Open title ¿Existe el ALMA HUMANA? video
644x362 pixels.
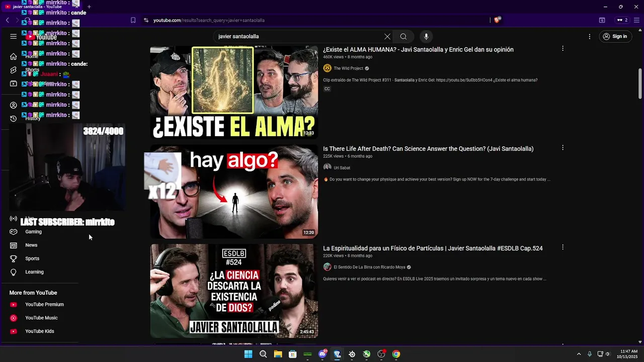[418, 50]
